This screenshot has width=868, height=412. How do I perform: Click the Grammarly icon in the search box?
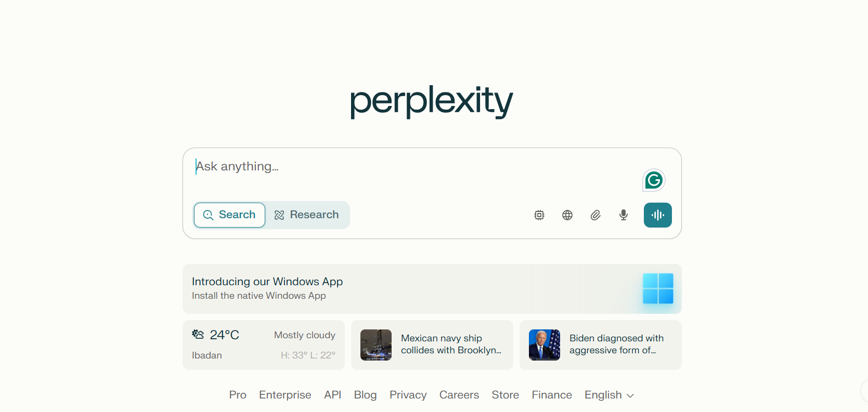653,180
